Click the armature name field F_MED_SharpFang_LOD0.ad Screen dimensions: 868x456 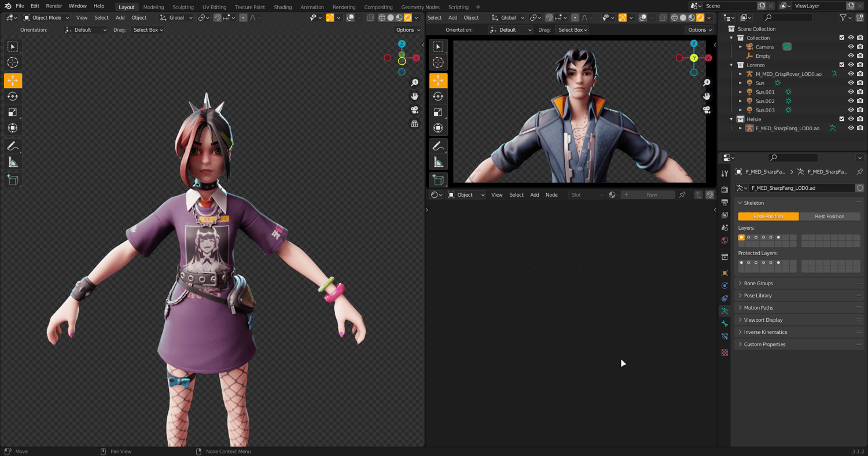tap(800, 188)
